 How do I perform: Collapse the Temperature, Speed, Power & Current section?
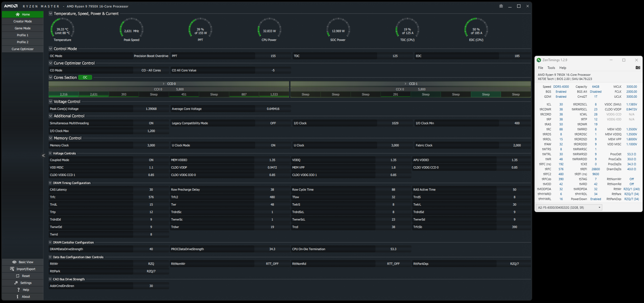tap(51, 14)
